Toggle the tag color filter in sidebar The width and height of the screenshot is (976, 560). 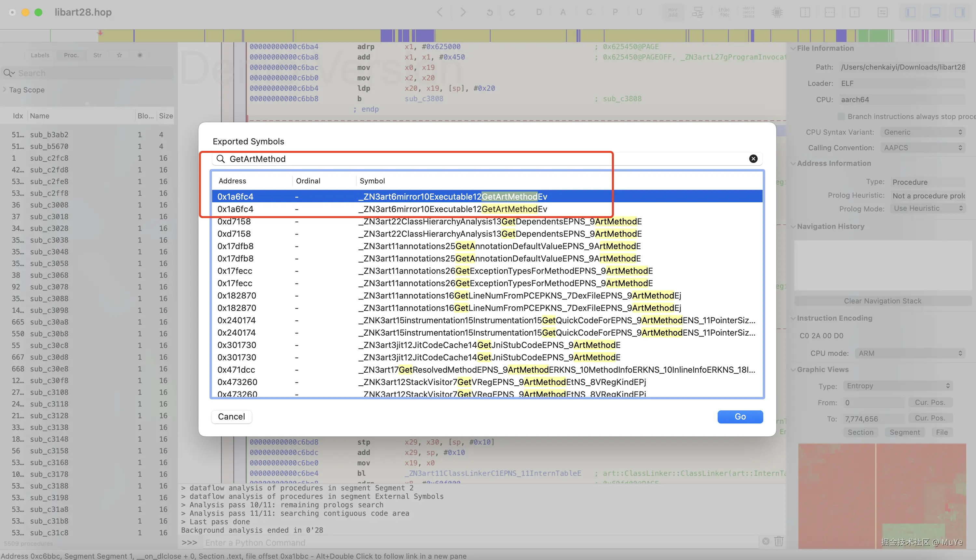click(140, 55)
